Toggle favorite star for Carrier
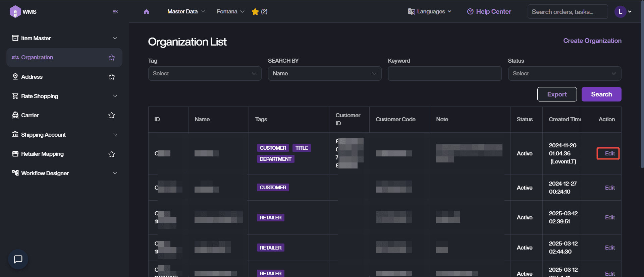This screenshot has height=277, width=644. (112, 115)
